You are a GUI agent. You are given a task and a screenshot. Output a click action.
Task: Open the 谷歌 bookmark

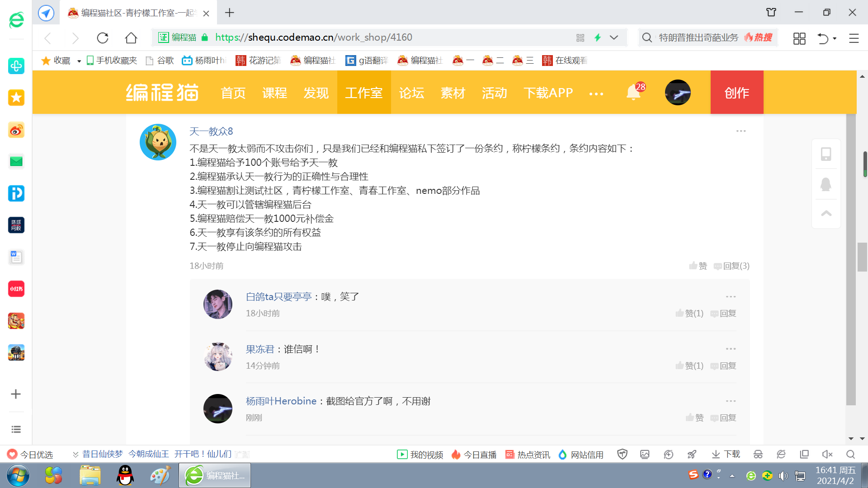tap(160, 61)
